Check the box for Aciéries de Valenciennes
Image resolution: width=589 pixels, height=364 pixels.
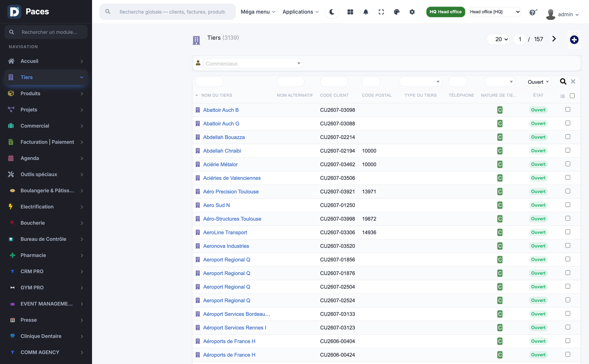[x=568, y=177]
